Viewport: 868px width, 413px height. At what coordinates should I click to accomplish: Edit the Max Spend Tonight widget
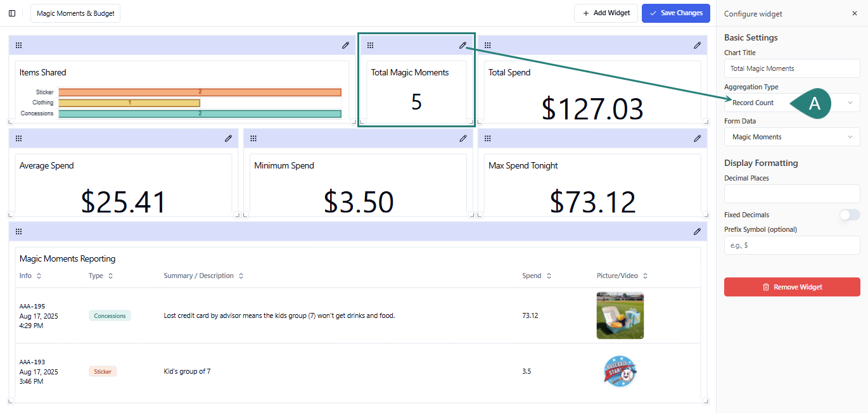click(x=697, y=138)
